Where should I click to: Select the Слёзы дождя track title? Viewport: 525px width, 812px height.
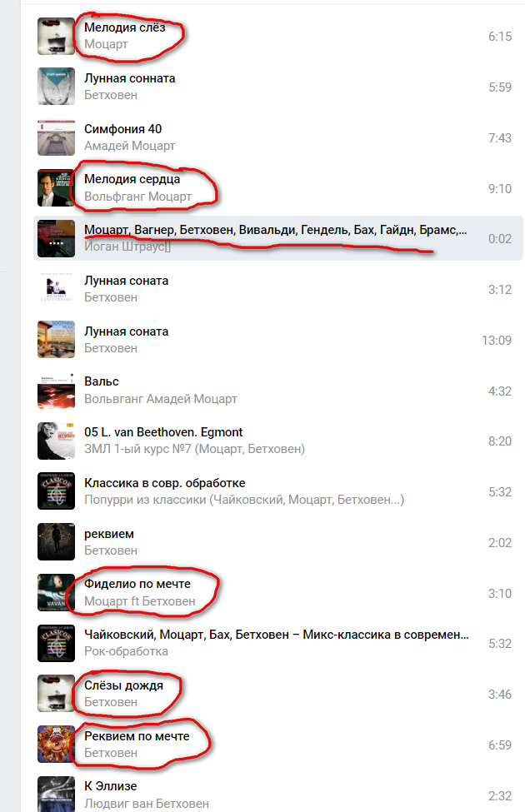(124, 685)
